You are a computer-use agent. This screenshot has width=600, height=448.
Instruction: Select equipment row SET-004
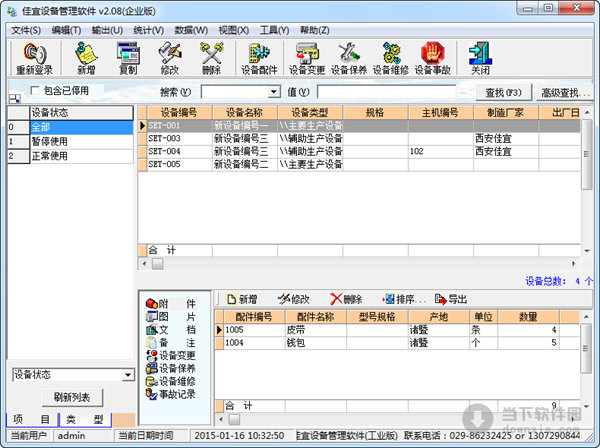(x=359, y=152)
